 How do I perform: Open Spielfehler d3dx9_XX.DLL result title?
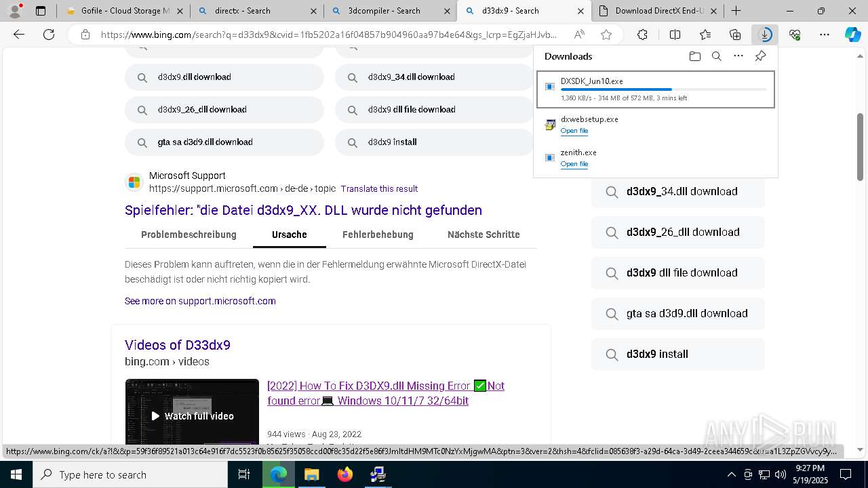coord(303,210)
